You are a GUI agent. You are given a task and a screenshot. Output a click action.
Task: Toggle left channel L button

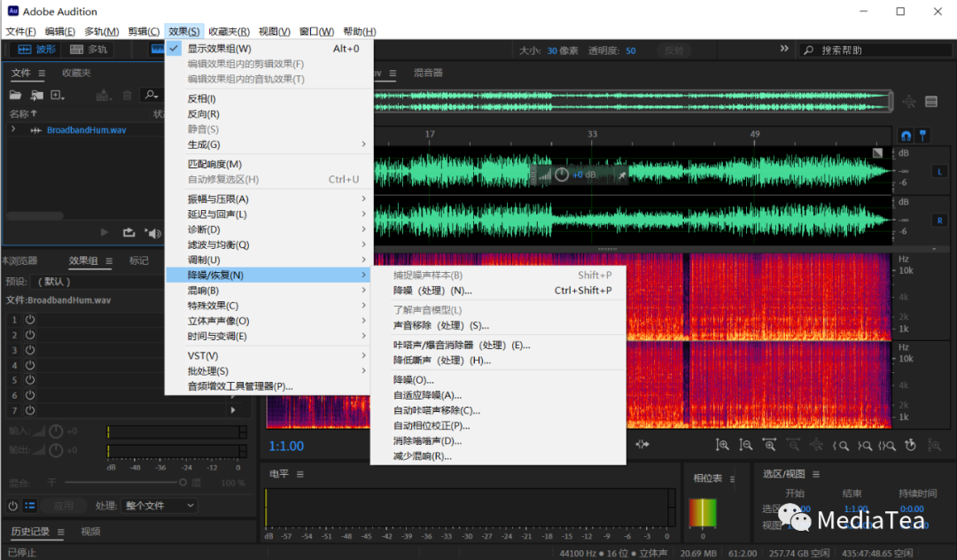click(x=939, y=171)
